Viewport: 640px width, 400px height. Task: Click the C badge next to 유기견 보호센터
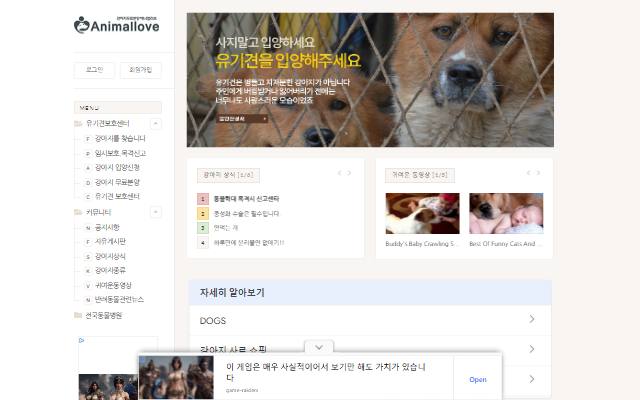pos(88,197)
